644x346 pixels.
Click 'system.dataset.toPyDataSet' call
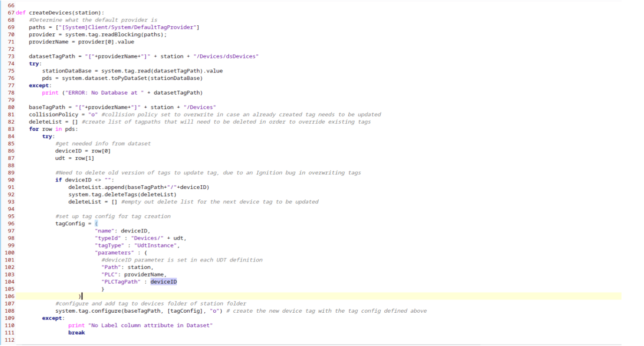click(106, 78)
